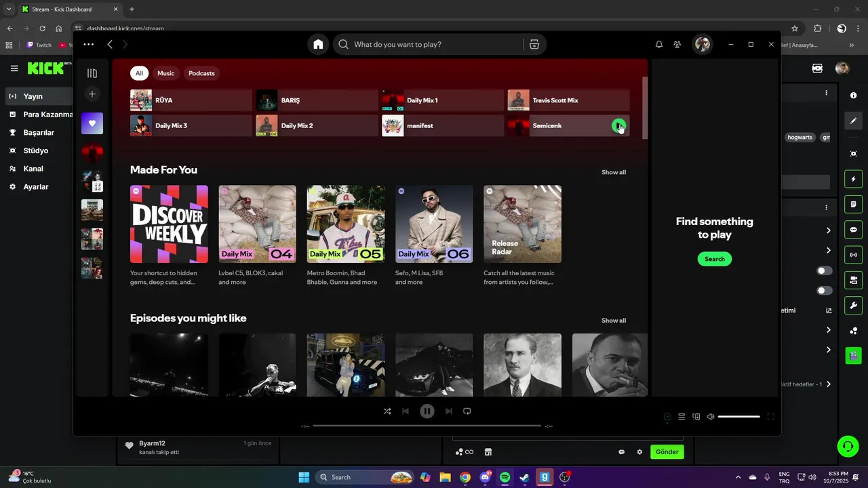Toggle the lower switch in Kick panel
The width and height of the screenshot is (868, 488).
point(825,291)
